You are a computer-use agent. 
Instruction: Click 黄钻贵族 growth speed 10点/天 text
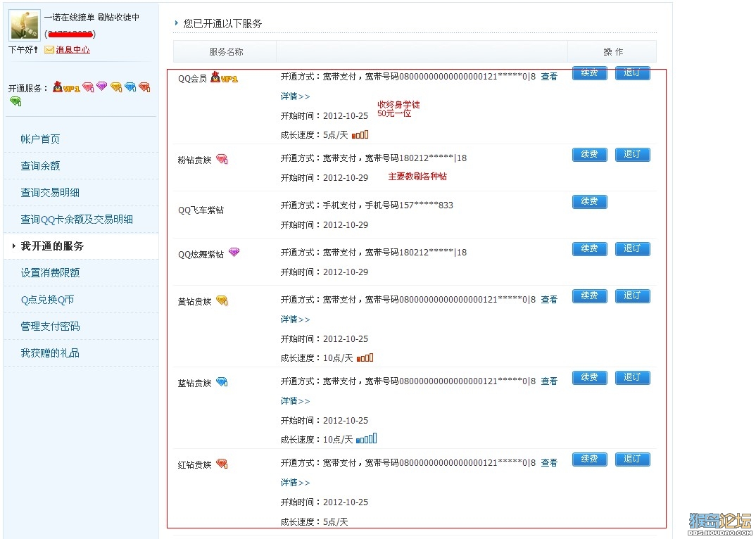(x=338, y=358)
